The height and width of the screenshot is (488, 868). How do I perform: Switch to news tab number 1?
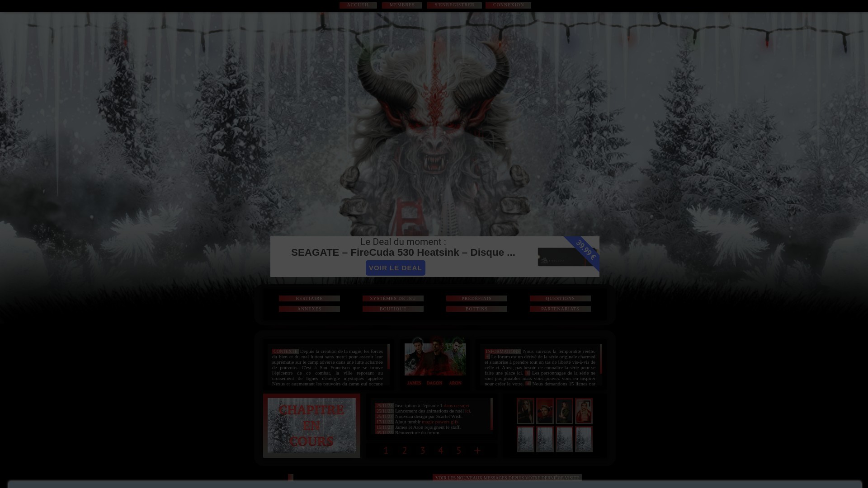[386, 450]
